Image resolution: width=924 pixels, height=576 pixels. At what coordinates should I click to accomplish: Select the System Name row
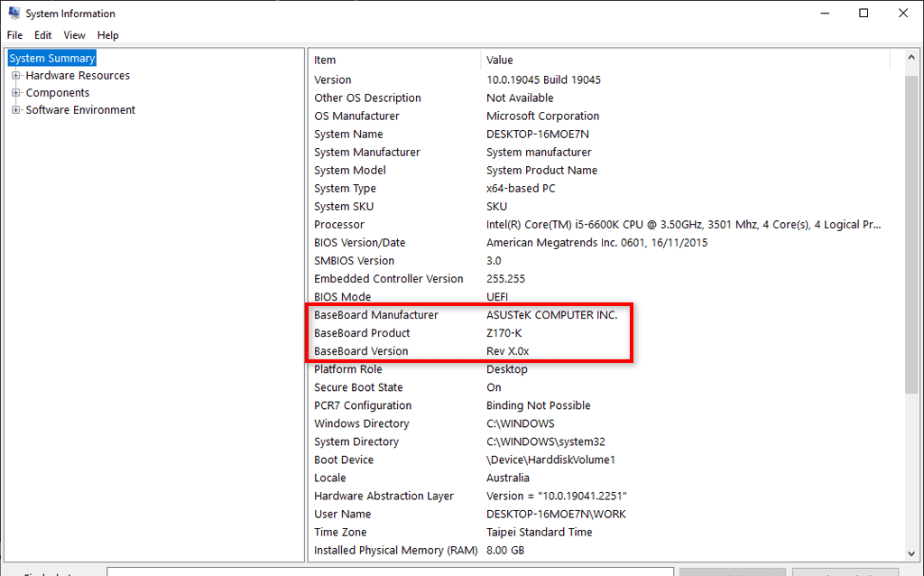[600, 135]
